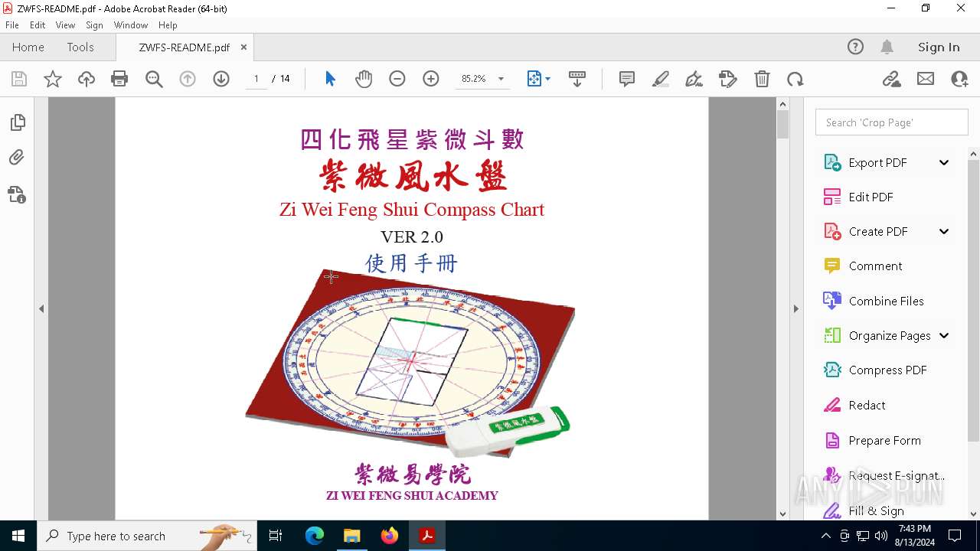Click the scrolling mode keyboard icon
Image resolution: width=980 pixels, height=551 pixels.
pyautogui.click(x=577, y=79)
